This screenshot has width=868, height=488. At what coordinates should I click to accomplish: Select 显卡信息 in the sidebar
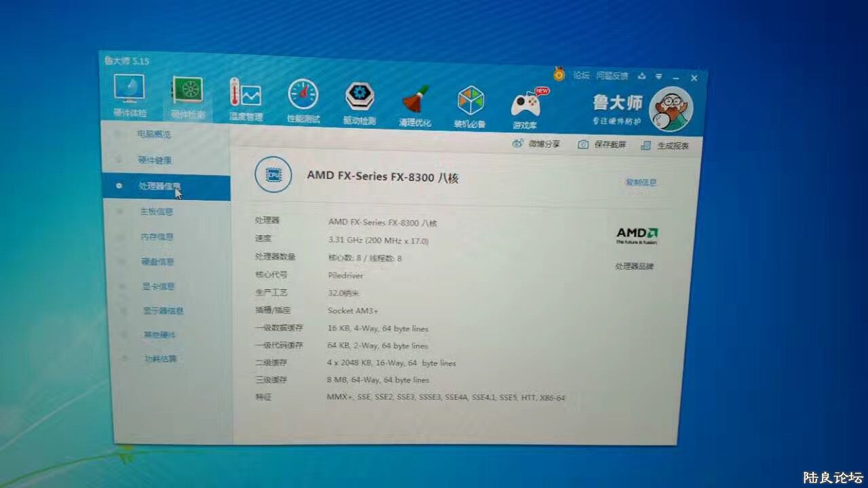(x=158, y=286)
